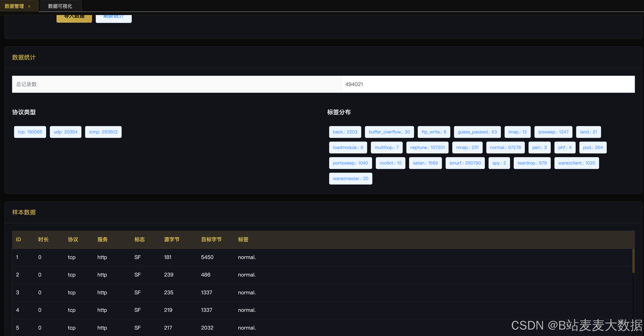The width and height of the screenshot is (644, 336).
Task: Switch to the 数据可视化 tab
Action: click(x=60, y=6)
